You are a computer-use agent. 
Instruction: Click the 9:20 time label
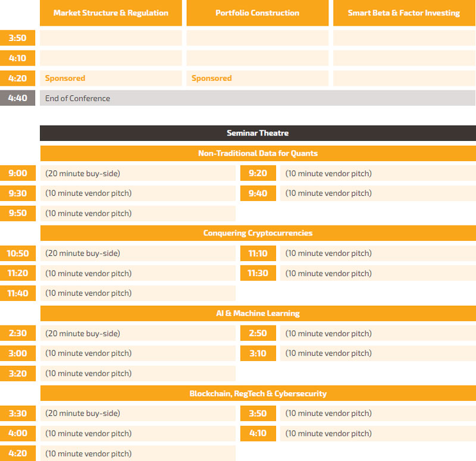pos(258,173)
